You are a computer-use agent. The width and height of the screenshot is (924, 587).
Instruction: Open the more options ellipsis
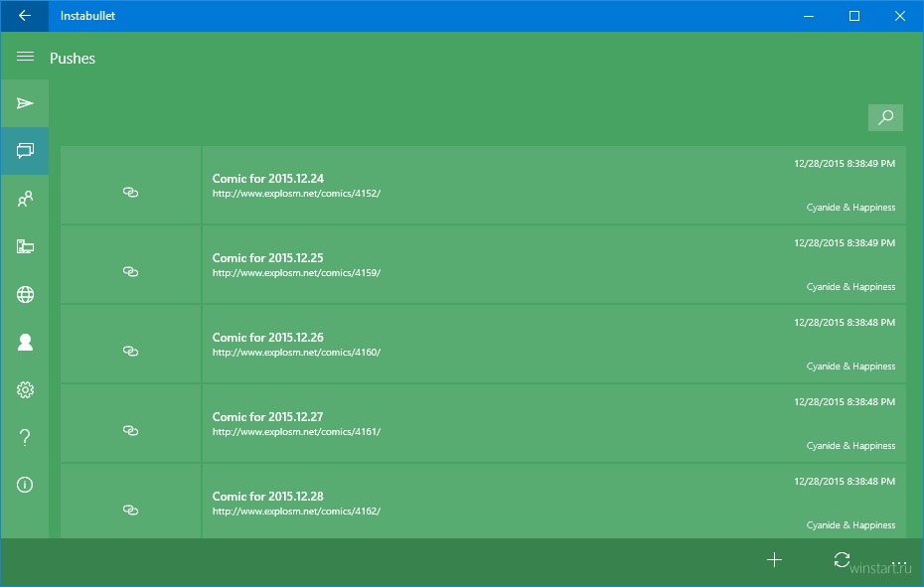tap(898, 563)
